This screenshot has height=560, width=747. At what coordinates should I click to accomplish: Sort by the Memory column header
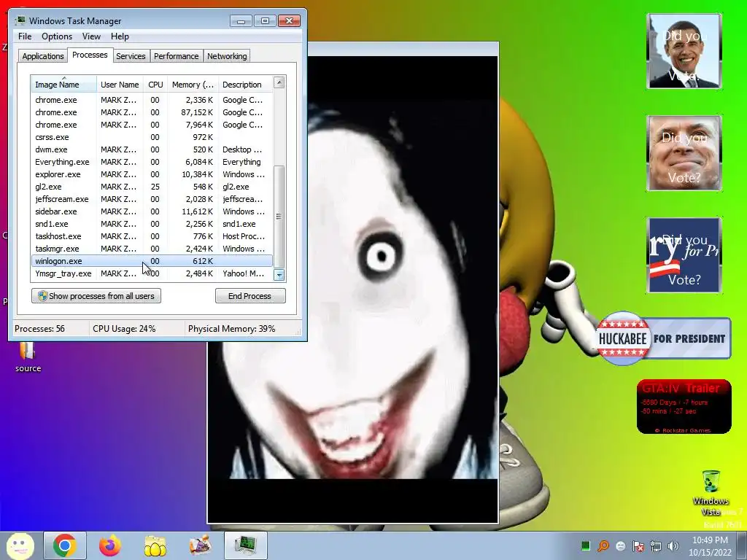pos(193,85)
